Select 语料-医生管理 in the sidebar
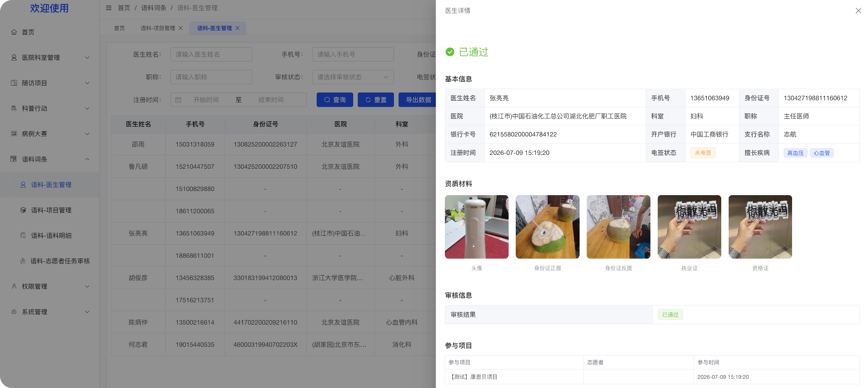Screen dimensions: 868x388 tap(50, 185)
